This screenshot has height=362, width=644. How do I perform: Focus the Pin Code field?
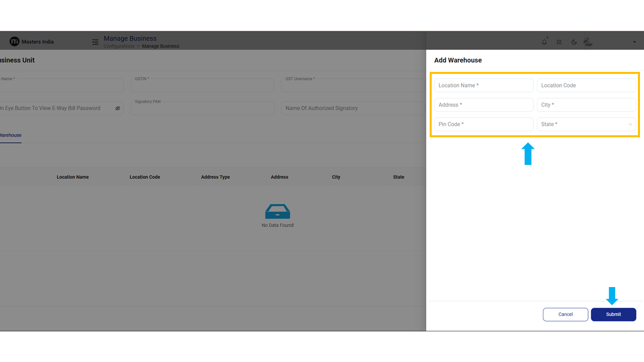pyautogui.click(x=484, y=124)
